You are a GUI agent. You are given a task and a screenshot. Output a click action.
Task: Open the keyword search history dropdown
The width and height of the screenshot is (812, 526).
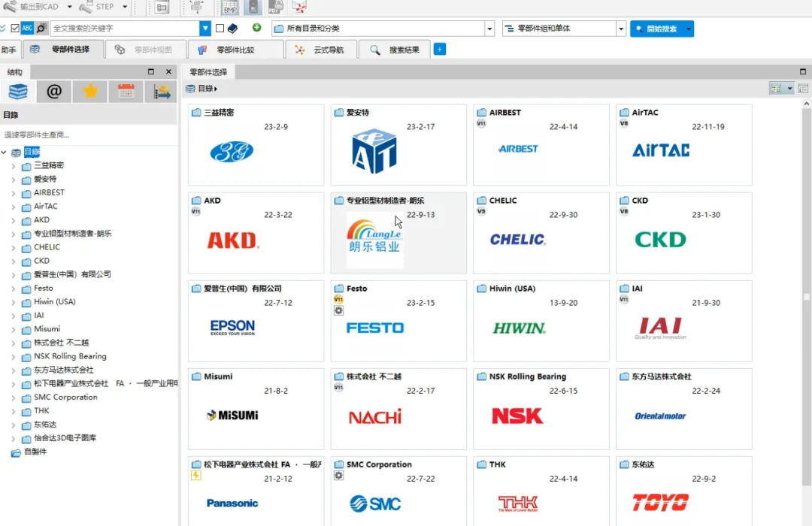(x=205, y=28)
